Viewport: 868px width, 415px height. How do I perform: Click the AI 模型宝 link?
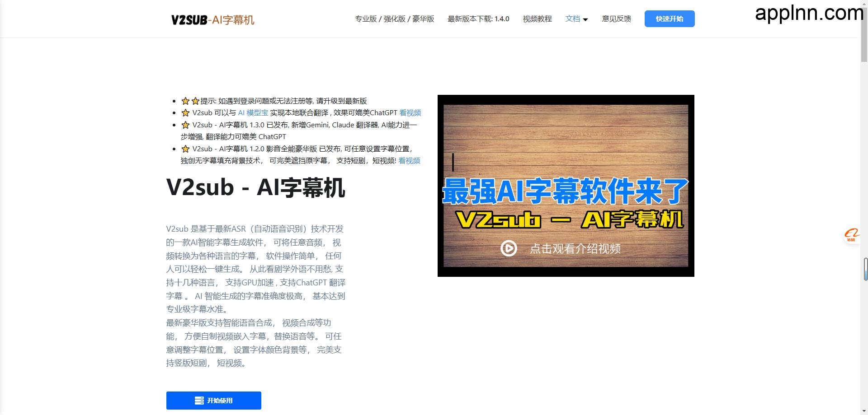tap(254, 113)
